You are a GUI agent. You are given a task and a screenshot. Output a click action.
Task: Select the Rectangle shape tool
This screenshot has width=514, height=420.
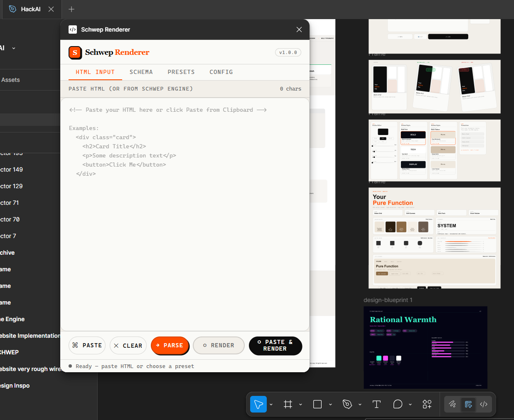tap(317, 404)
